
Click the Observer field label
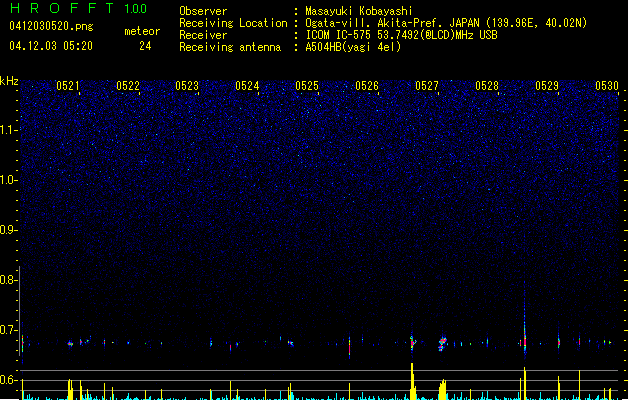203,11
